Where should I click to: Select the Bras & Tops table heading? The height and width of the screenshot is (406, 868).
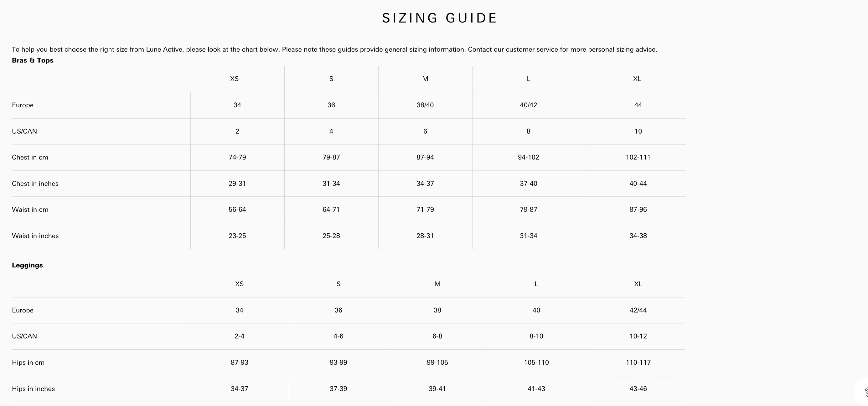pyautogui.click(x=33, y=60)
